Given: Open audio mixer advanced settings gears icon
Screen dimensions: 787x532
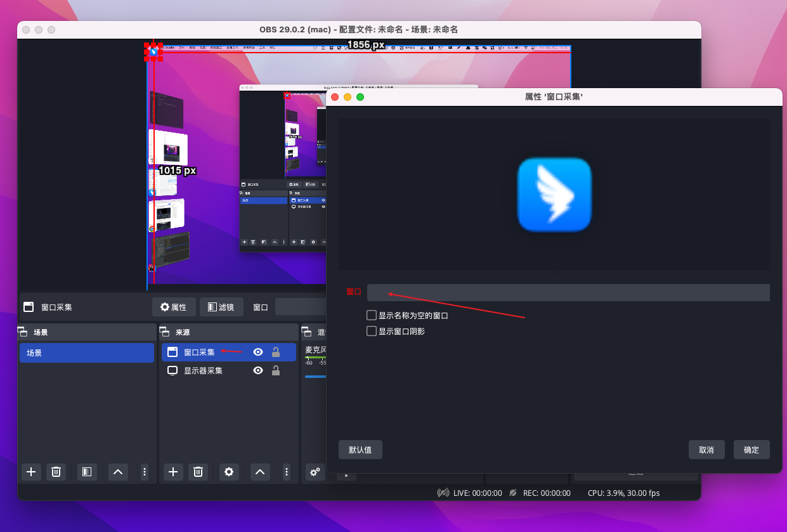Looking at the screenshot, I should (315, 472).
